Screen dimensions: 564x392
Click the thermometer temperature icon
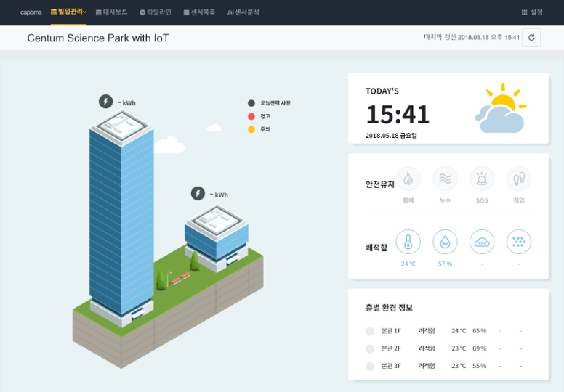pos(408,242)
